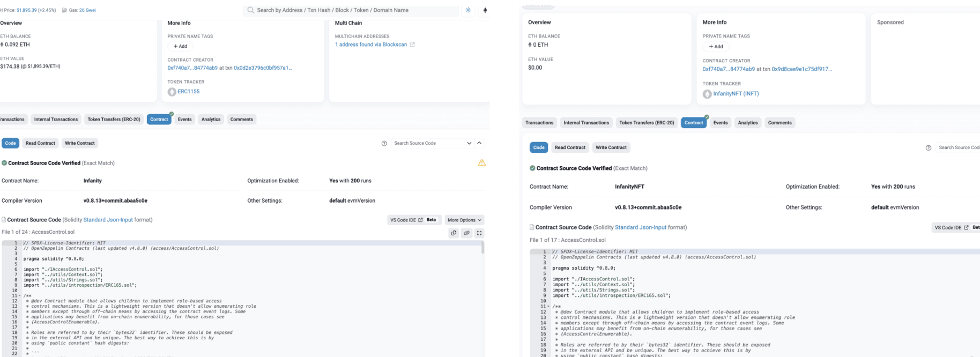Jump to previous search match with up chevron
This screenshot has height=357, width=980.
click(x=479, y=143)
